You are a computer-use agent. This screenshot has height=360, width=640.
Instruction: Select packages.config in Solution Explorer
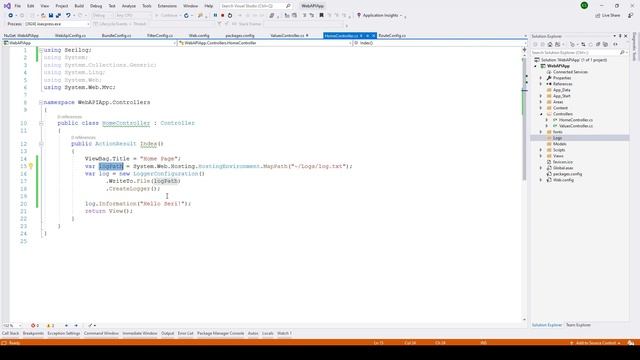click(x=567, y=174)
